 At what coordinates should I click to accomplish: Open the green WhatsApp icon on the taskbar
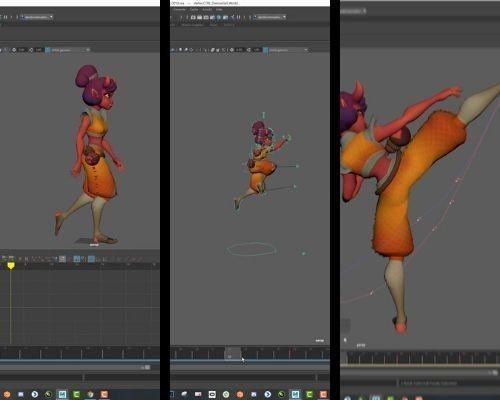coord(226,394)
